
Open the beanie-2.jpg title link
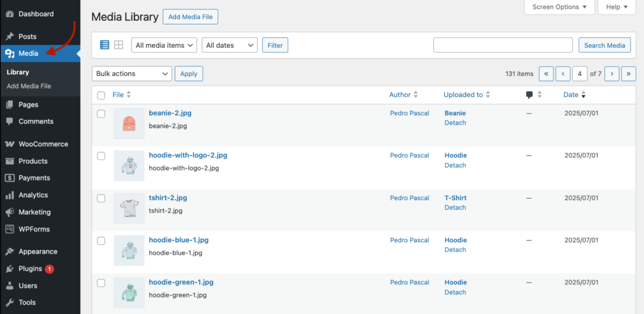click(170, 113)
